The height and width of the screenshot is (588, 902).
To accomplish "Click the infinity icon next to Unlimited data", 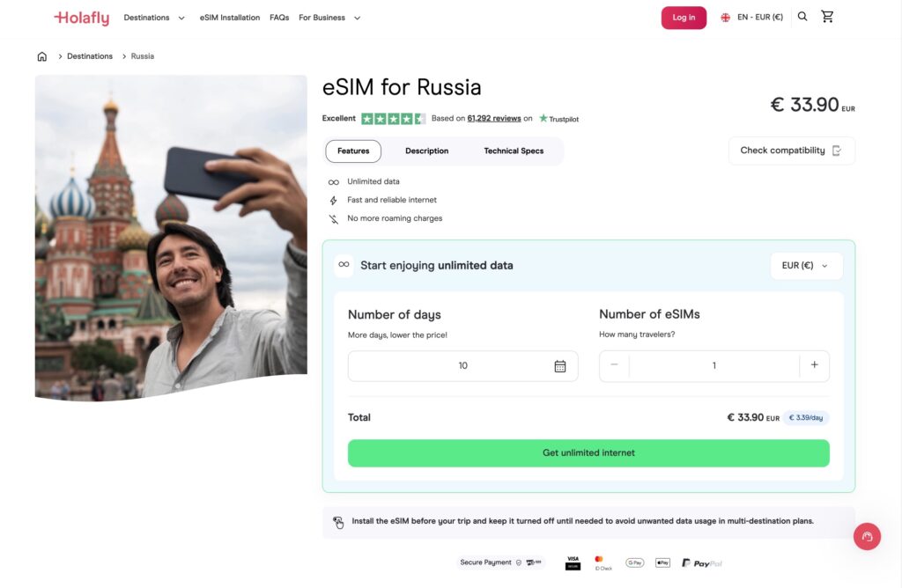I will coord(334,181).
